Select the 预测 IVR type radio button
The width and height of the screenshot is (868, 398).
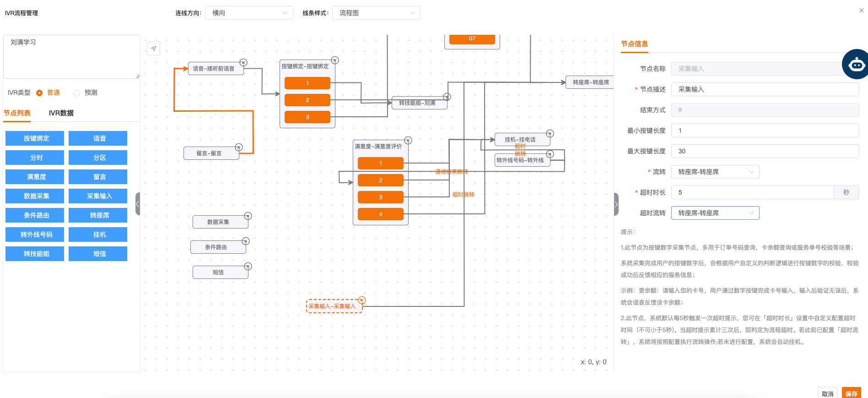coord(77,93)
